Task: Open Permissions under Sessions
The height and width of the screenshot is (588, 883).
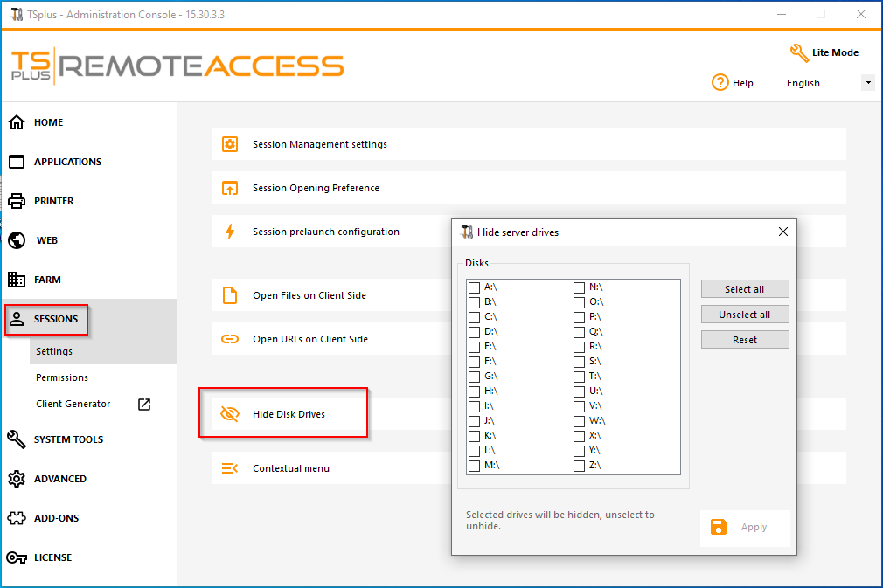Action: pyautogui.click(x=62, y=377)
